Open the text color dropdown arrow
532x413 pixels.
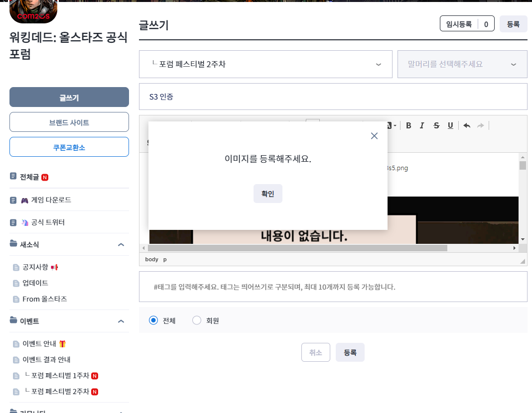point(395,126)
